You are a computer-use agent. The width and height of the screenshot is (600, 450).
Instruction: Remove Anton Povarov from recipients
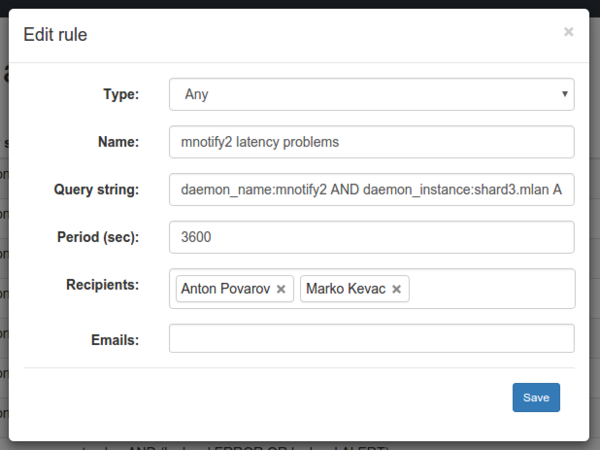281,289
